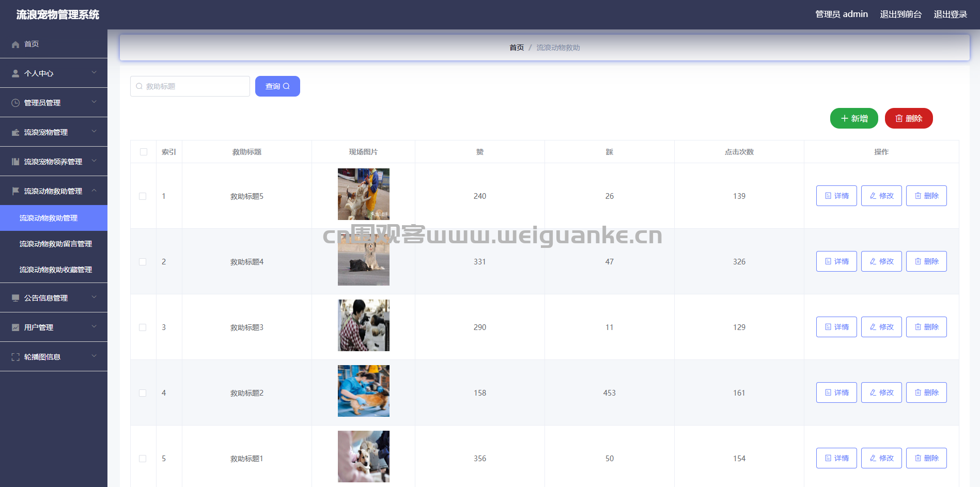Click the clock icon for 管理员管理
The width and height of the screenshot is (980, 487).
pos(15,103)
